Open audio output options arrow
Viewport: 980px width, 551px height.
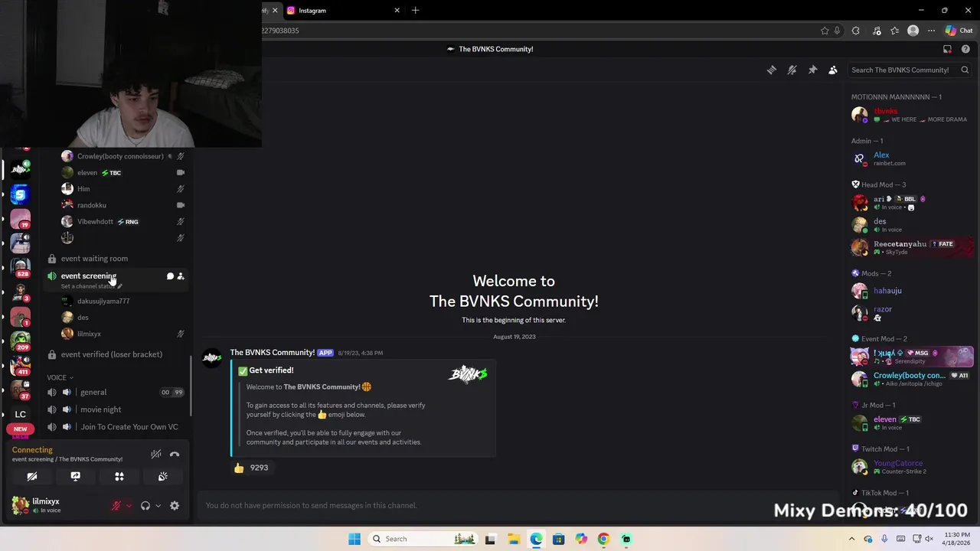158,505
